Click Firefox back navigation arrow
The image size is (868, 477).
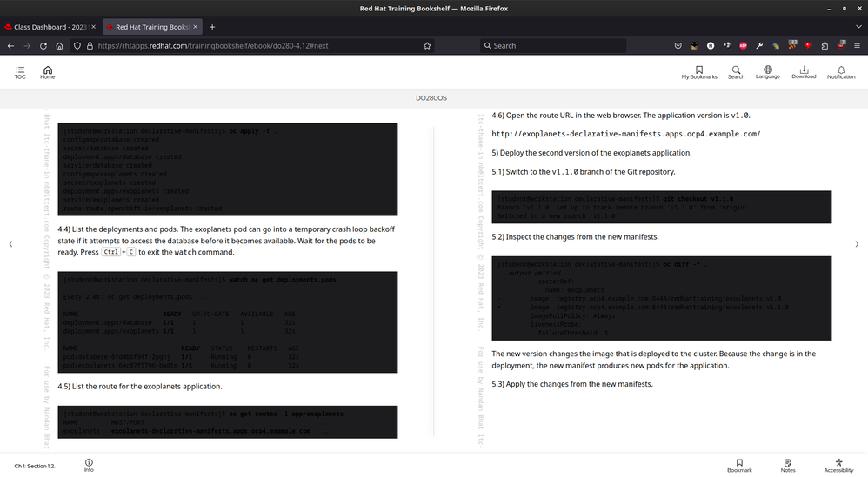(x=10, y=46)
